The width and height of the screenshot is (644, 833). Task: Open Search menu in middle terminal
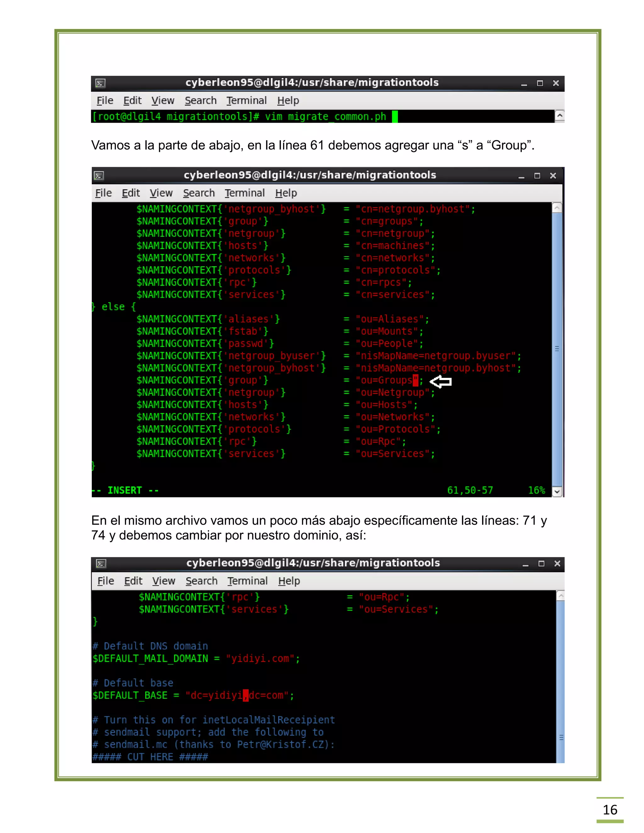pyautogui.click(x=199, y=193)
